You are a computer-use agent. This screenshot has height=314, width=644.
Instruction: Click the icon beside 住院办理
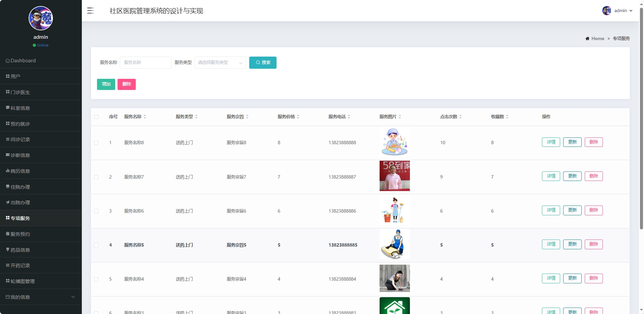pos(8,187)
